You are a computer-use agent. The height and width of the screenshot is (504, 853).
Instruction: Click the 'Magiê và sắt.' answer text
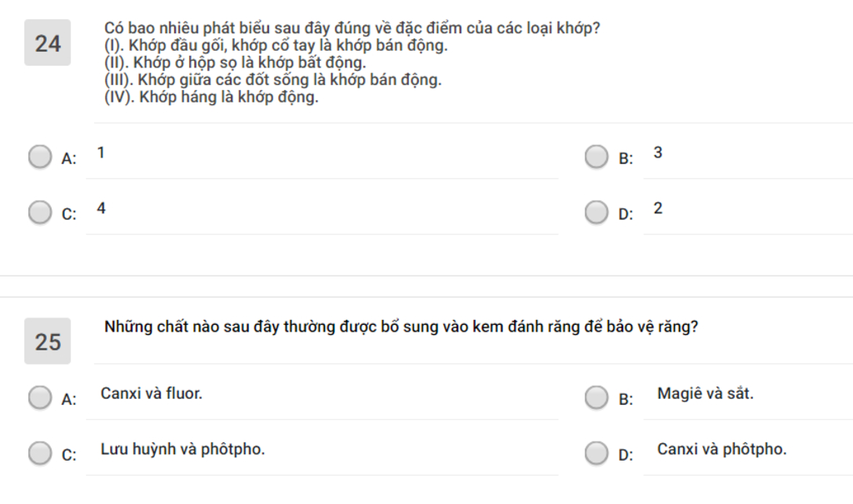[706, 393]
